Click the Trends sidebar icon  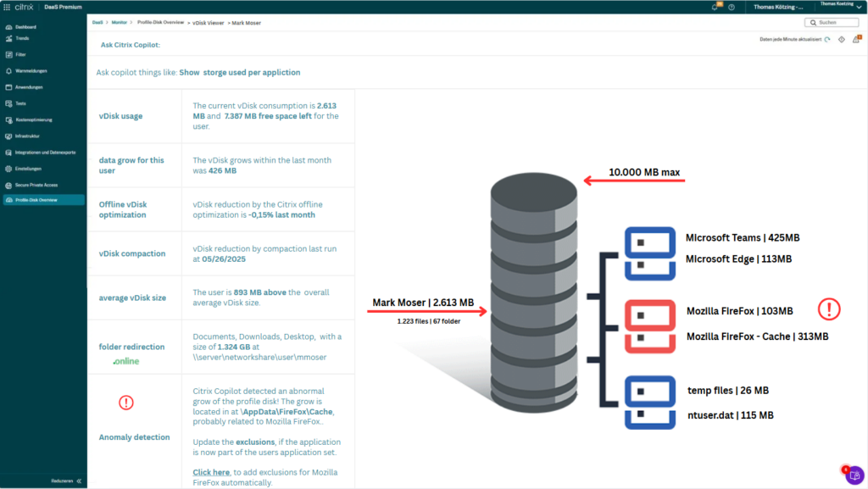point(8,38)
